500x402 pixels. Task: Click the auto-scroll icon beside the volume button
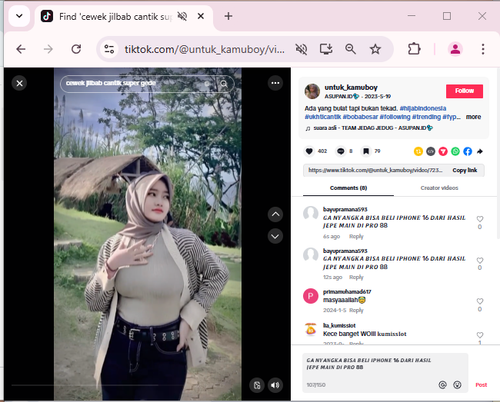257,385
